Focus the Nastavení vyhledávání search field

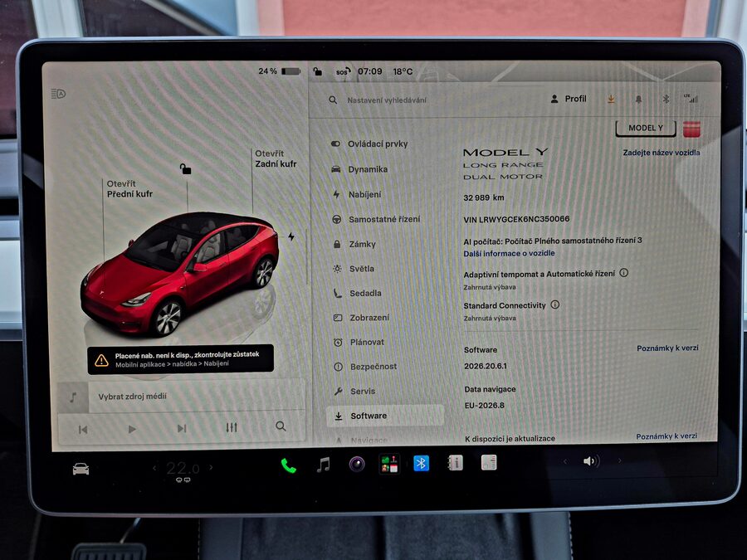386,100
